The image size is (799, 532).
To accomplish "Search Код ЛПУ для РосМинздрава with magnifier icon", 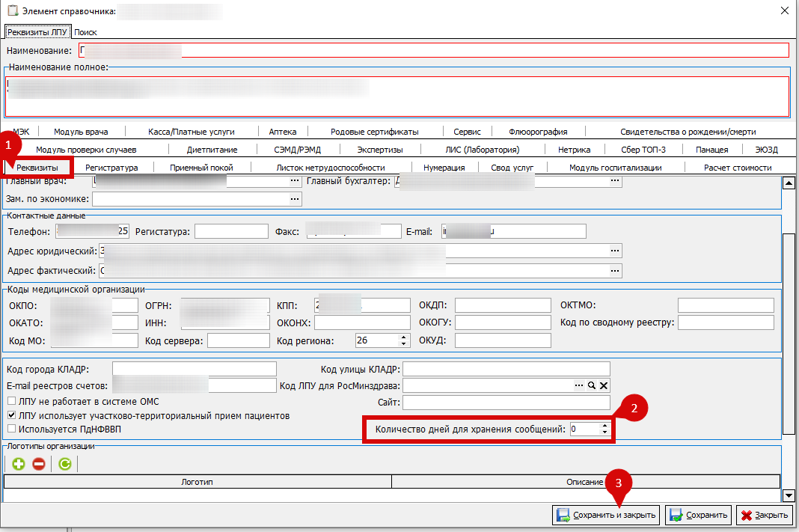I will [592, 386].
